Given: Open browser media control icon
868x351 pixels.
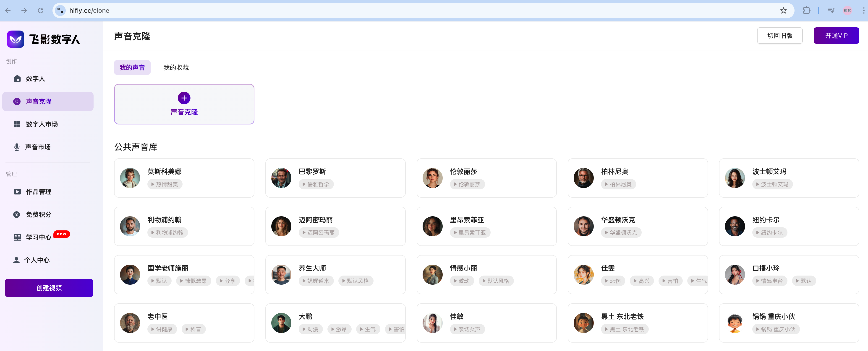Looking at the screenshot, I should click(831, 10).
